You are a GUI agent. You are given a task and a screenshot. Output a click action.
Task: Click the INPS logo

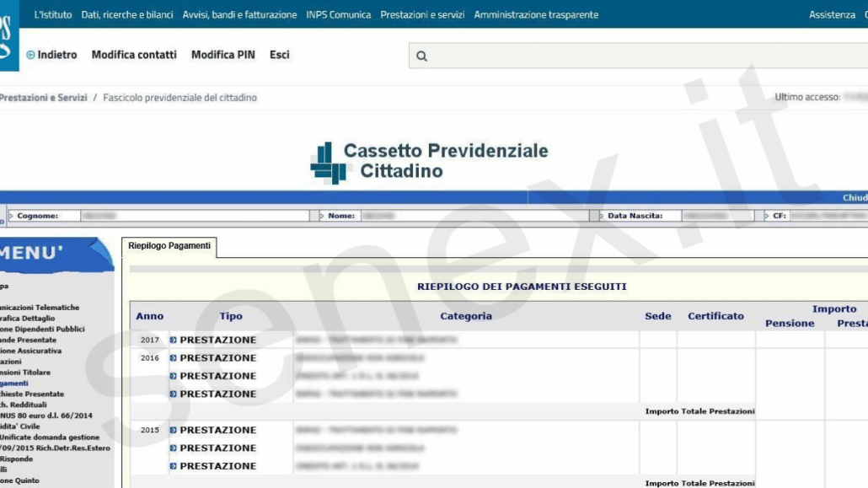7,38
